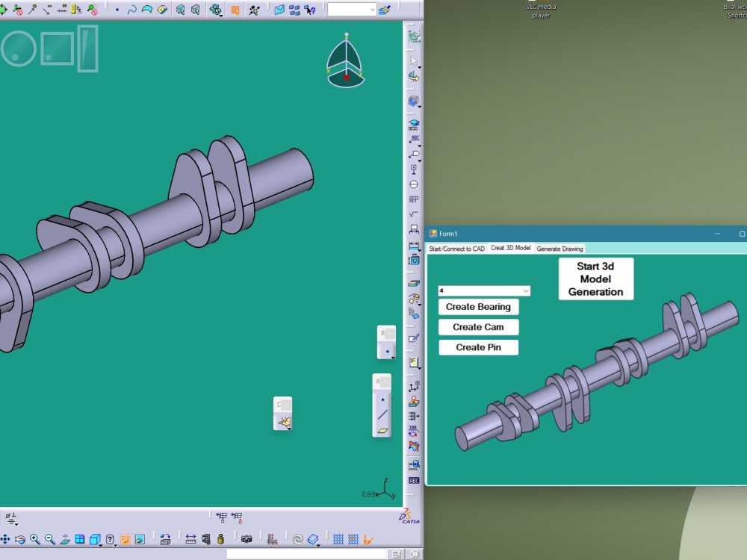Click the Create Cam button
Viewport: 747px width, 560px height.
point(478,327)
